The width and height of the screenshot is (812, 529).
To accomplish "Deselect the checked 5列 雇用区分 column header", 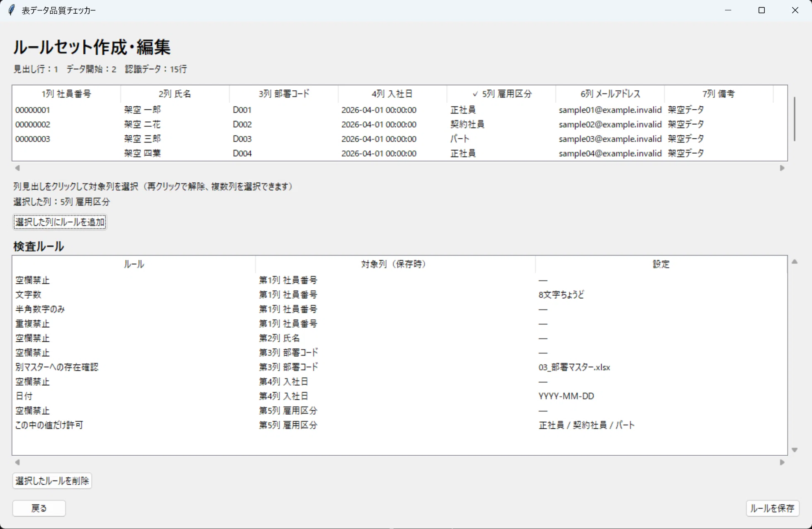I will [501, 94].
